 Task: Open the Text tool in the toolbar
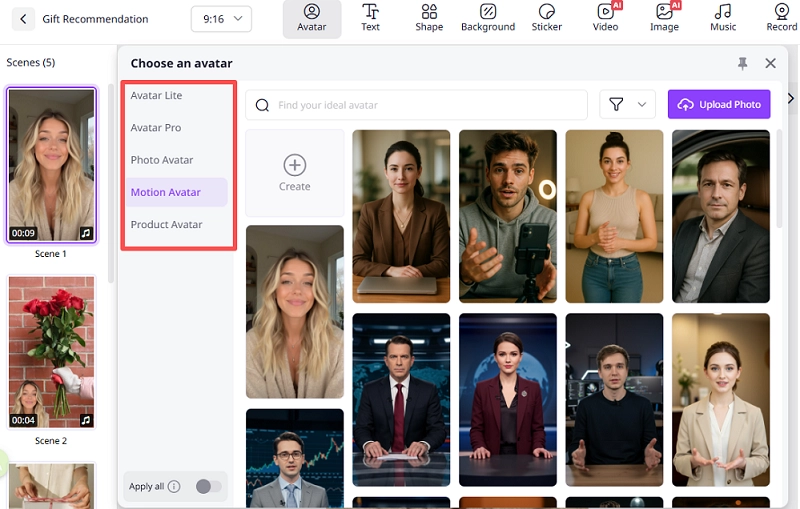(370, 18)
